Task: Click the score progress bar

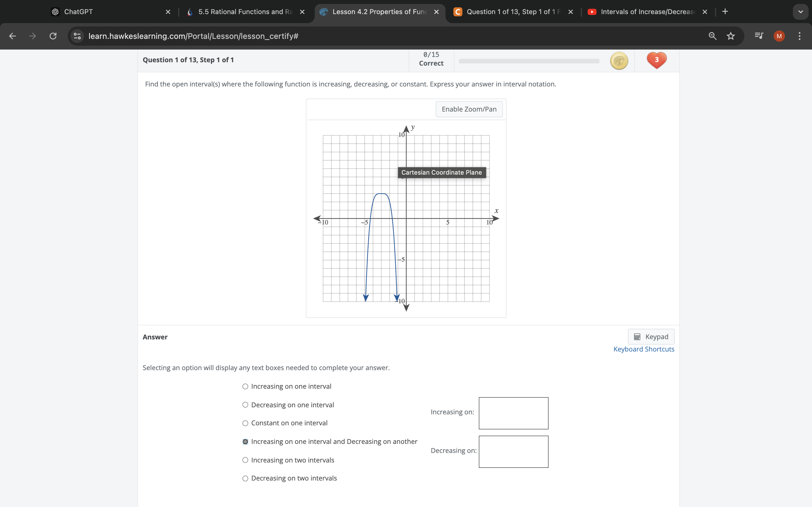Action: click(x=529, y=61)
